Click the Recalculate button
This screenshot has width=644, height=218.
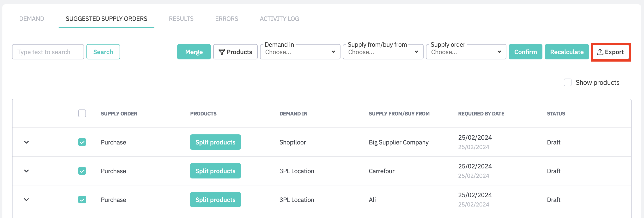pyautogui.click(x=566, y=52)
